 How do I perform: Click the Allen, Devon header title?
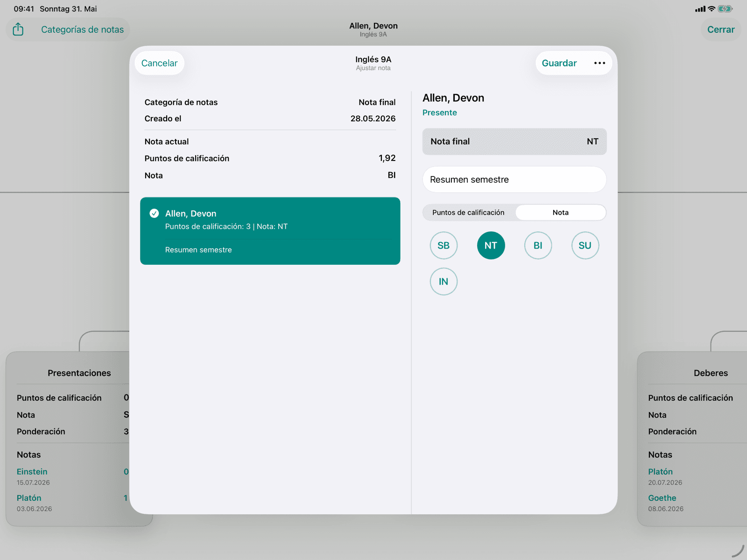coord(373,26)
